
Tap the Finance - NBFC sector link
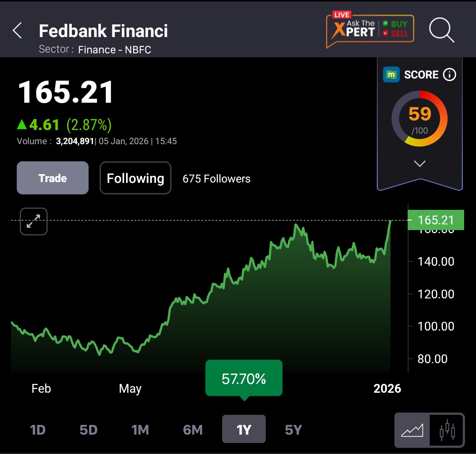[x=115, y=49]
